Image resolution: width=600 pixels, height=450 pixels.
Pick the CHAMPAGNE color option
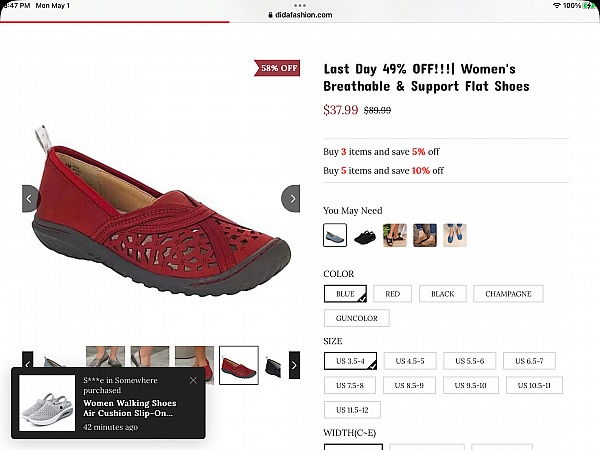coord(508,294)
